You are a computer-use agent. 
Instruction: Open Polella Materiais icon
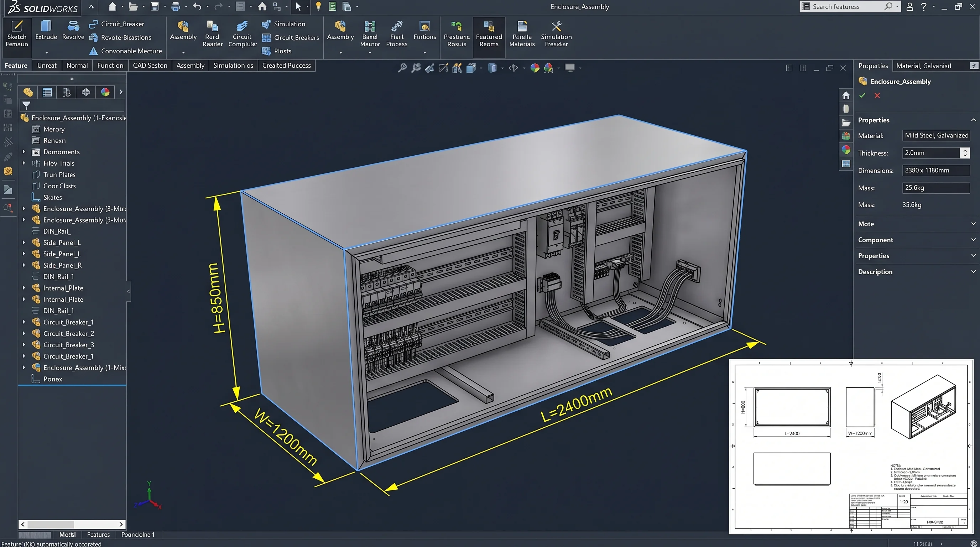click(522, 33)
